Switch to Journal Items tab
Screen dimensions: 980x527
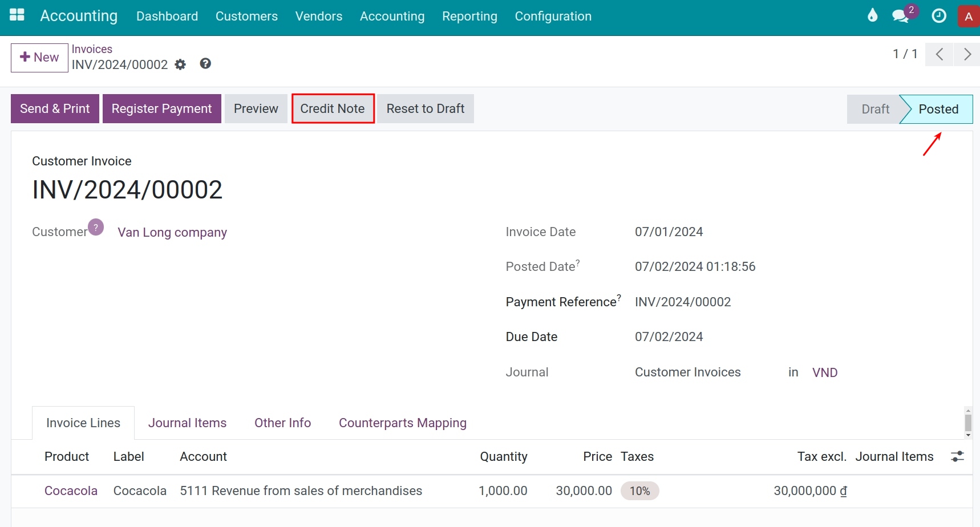tap(187, 423)
